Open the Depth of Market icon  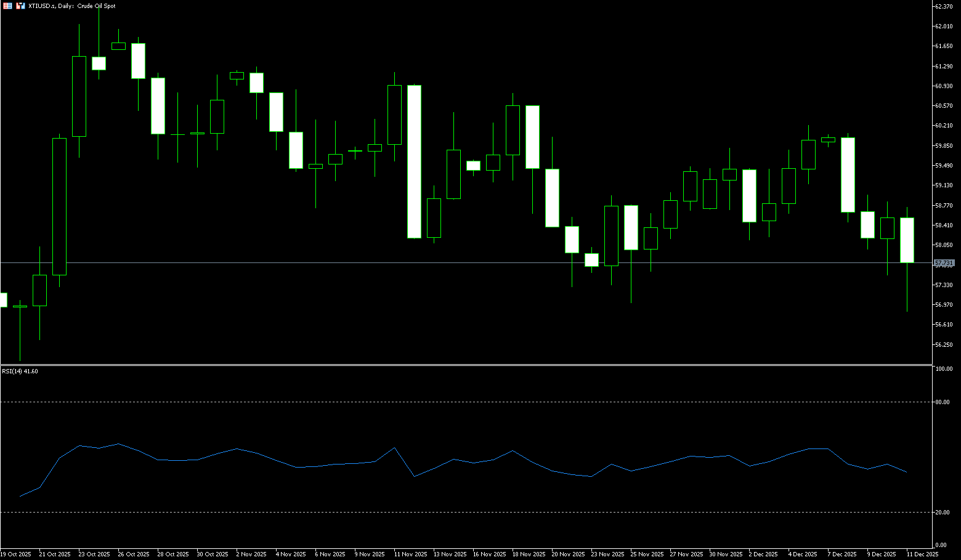point(7,6)
